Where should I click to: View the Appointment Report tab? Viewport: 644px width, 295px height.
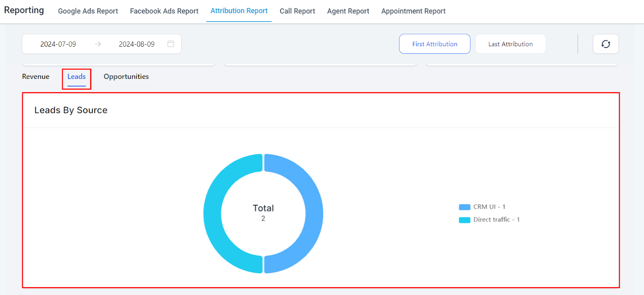(413, 11)
